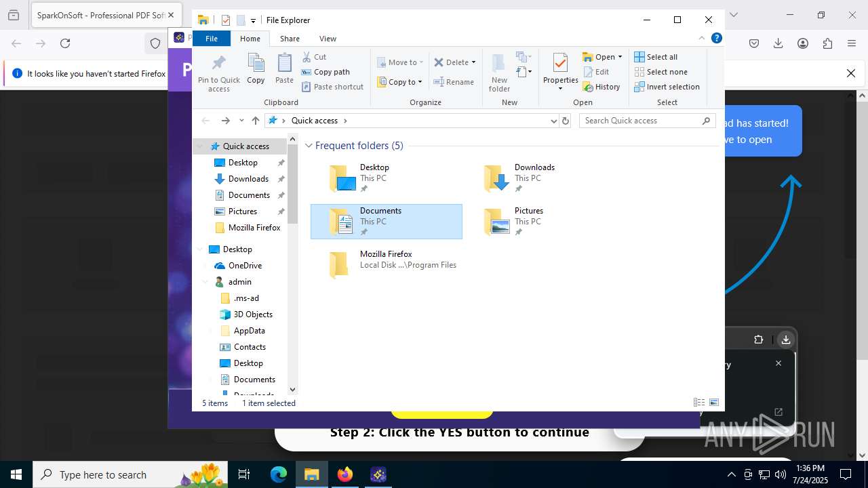Collapse the Frequent folders group
The width and height of the screenshot is (868, 488).
tap(309, 146)
